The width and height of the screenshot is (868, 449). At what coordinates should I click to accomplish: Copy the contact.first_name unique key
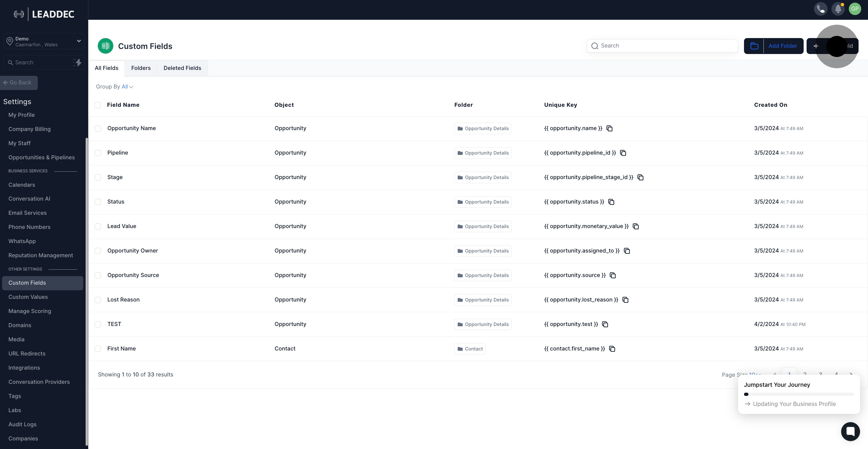[x=612, y=349]
